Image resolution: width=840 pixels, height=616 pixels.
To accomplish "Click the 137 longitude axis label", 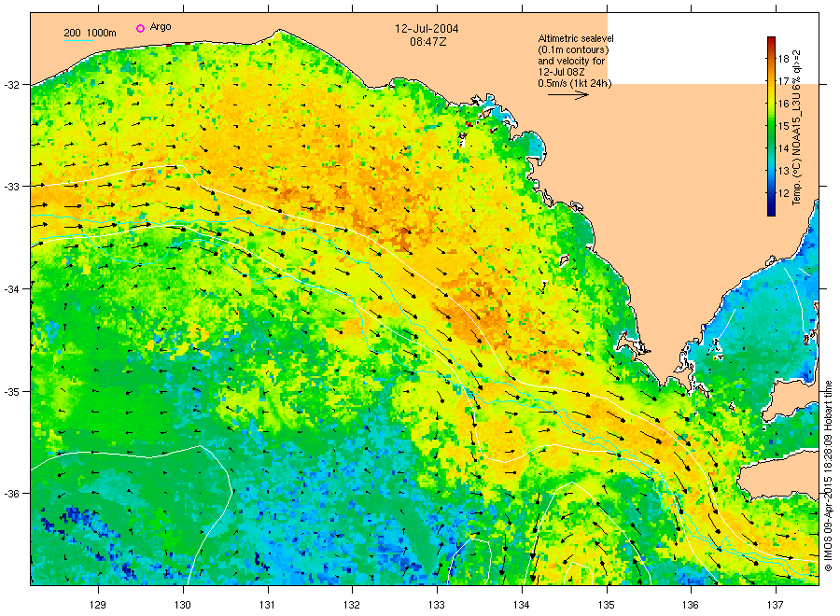I will pyautogui.click(x=776, y=606).
